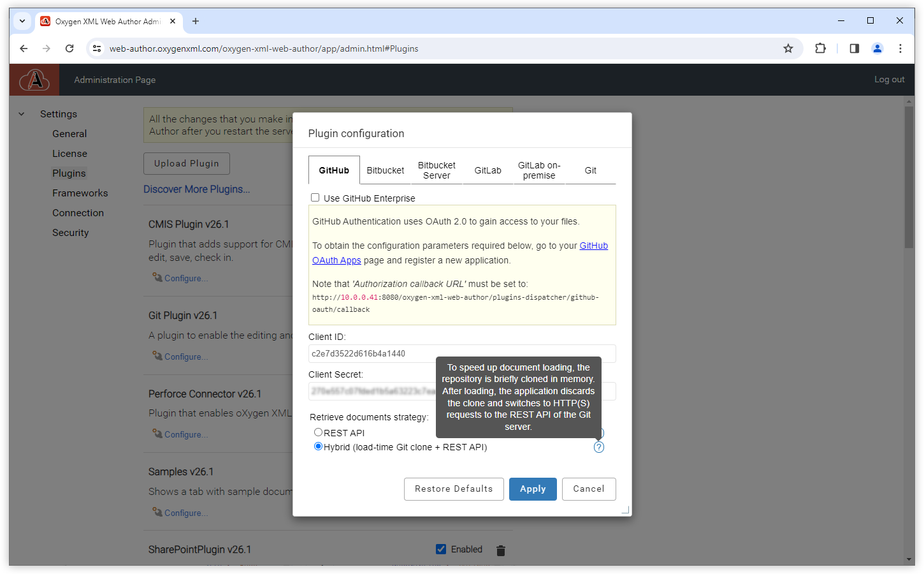Click the CMIS Plugin Configure link
Image resolution: width=924 pixels, height=574 pixels.
coord(185,278)
